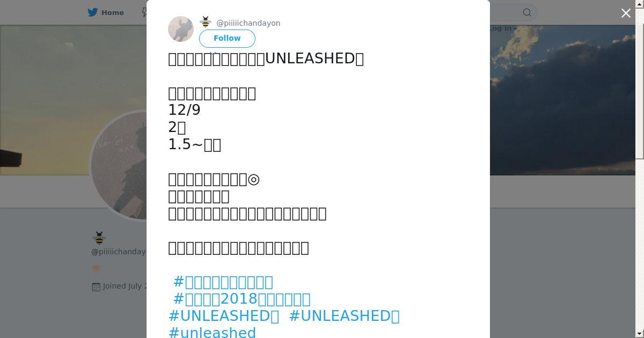The image size is (644, 338).
Task: Click the orange emoji under the profile handle
Action: [97, 268]
